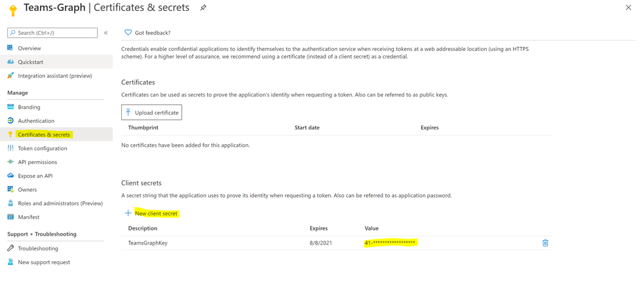Open Troubleshooting under Support

[x=38, y=248]
